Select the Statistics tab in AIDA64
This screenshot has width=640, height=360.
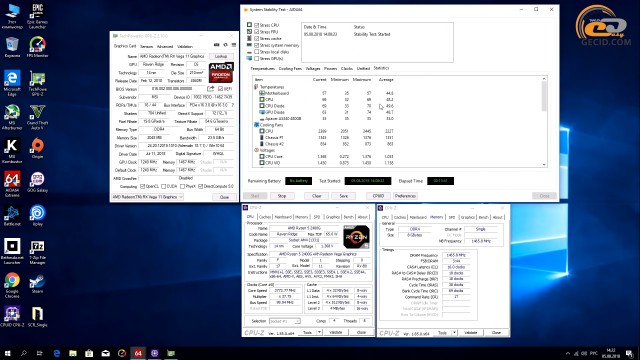[x=381, y=68]
